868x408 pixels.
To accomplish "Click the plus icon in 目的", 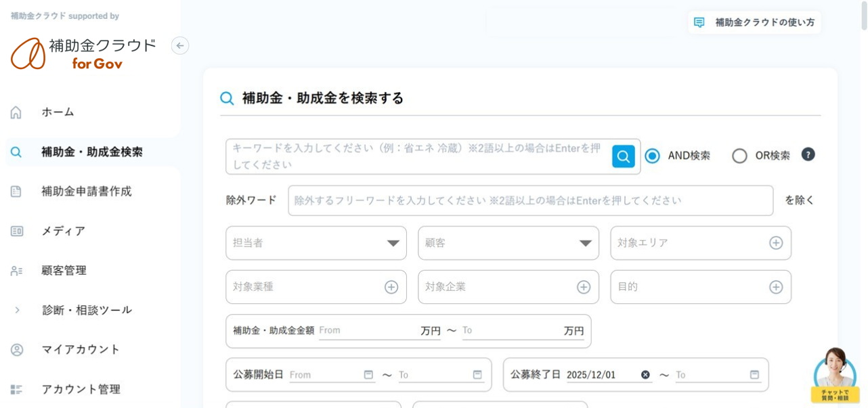I will coord(776,287).
